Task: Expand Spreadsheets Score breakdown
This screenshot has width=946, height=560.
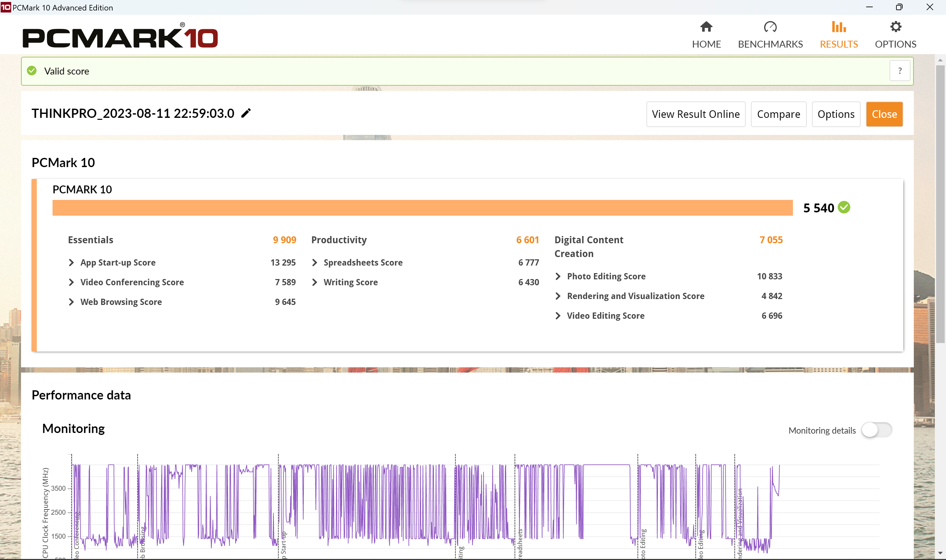Action: 314,263
